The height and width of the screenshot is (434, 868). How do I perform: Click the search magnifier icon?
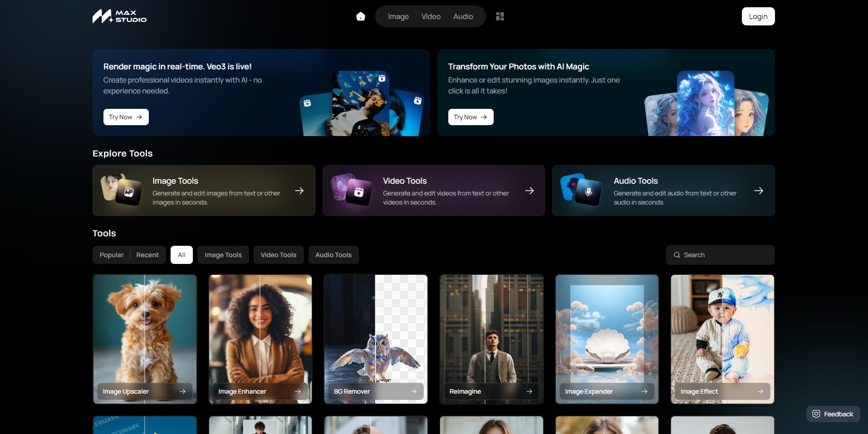point(677,255)
